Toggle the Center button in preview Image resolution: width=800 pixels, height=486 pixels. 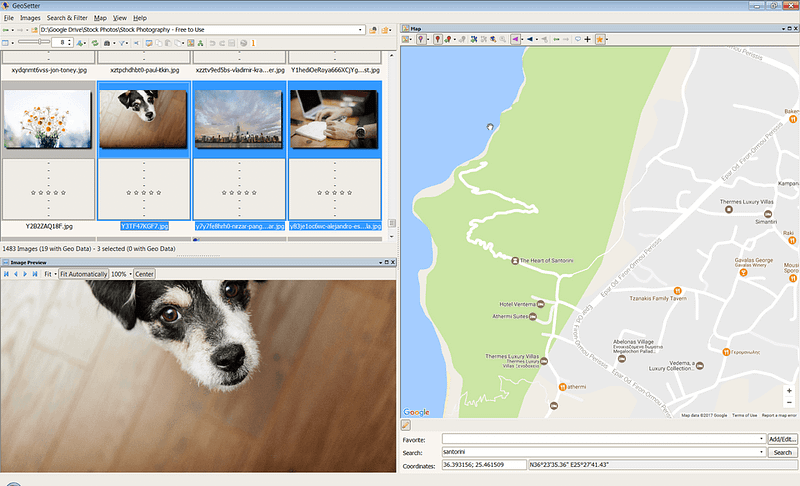[144, 274]
